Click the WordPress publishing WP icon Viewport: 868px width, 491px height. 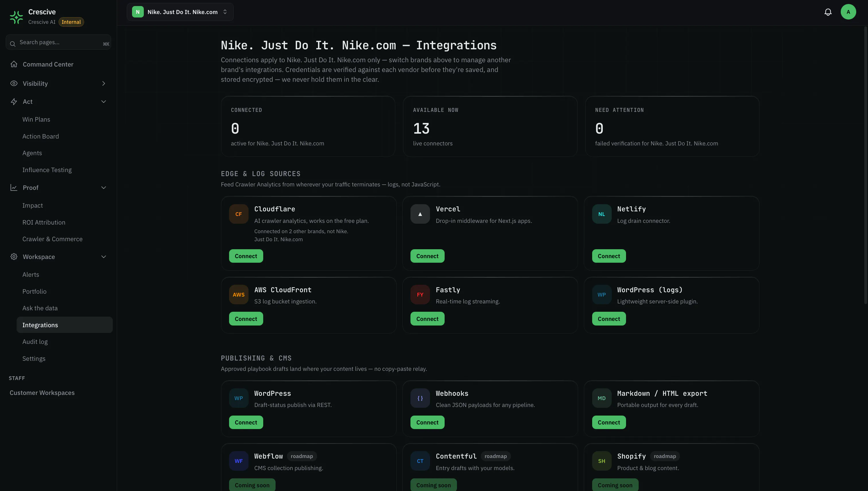[239, 398]
